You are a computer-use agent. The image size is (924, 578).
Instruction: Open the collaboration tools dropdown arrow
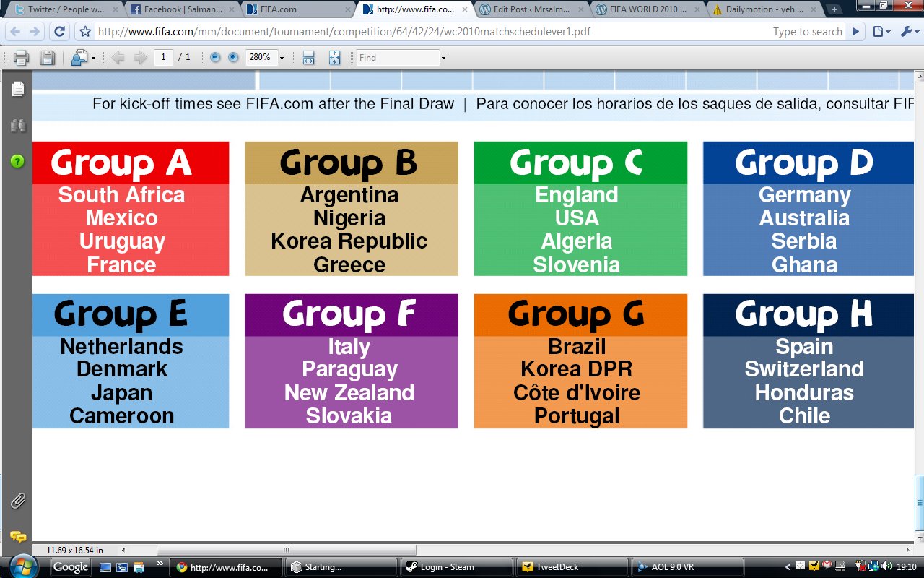(92, 57)
